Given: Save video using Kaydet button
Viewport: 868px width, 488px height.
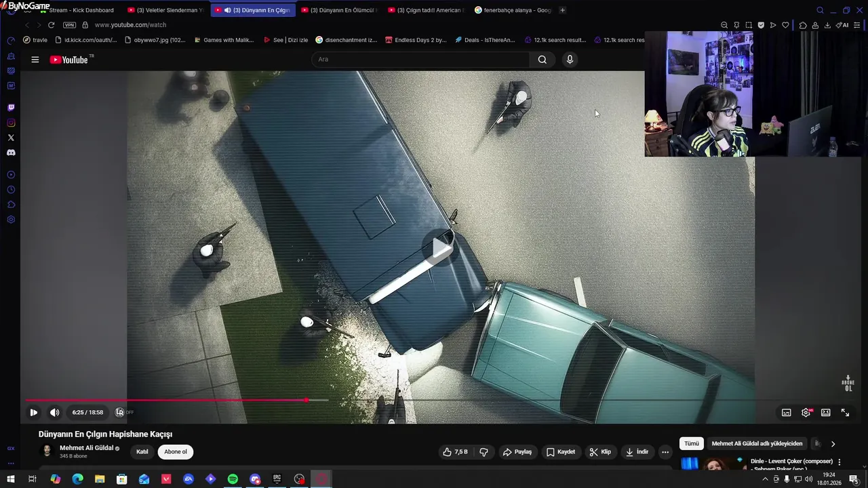Looking at the screenshot, I should (x=561, y=452).
